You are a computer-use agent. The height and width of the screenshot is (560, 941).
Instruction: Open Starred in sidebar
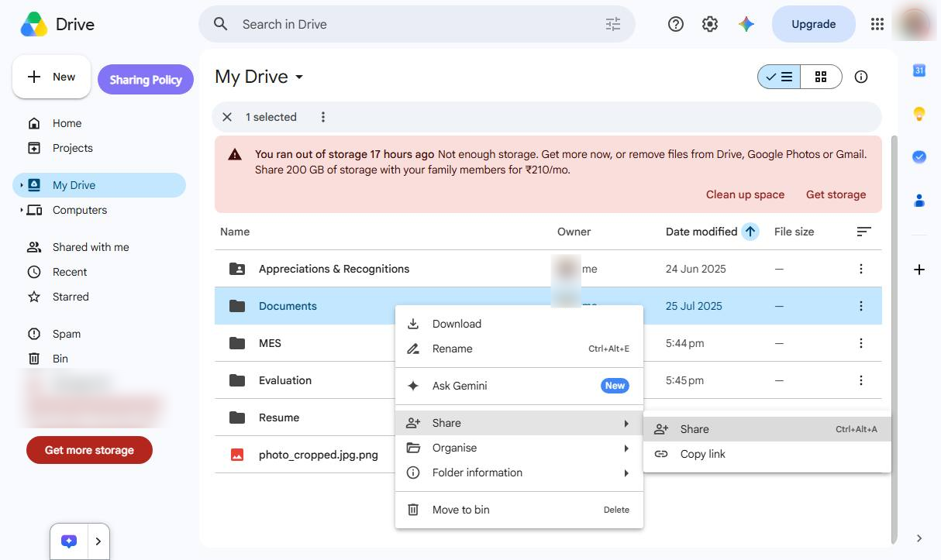tap(99, 297)
